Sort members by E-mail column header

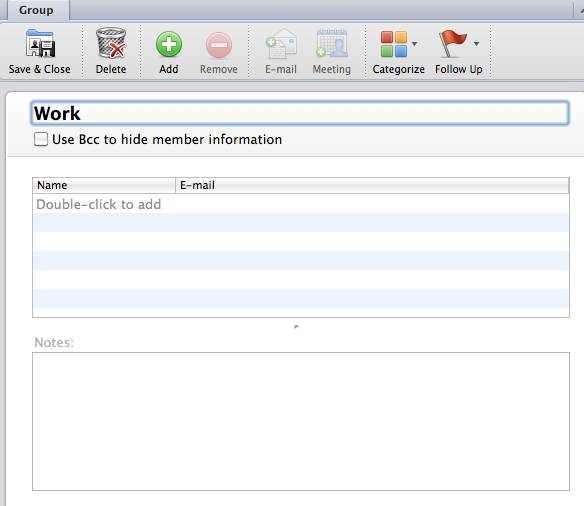[372, 185]
